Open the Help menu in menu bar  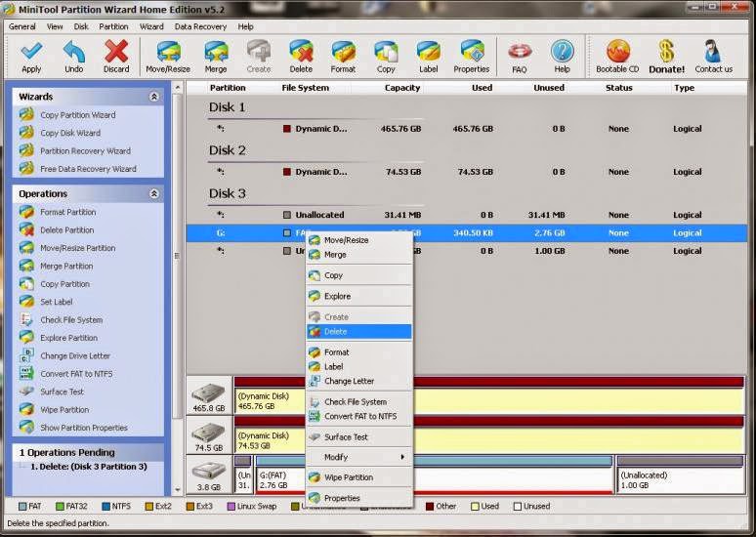click(245, 26)
